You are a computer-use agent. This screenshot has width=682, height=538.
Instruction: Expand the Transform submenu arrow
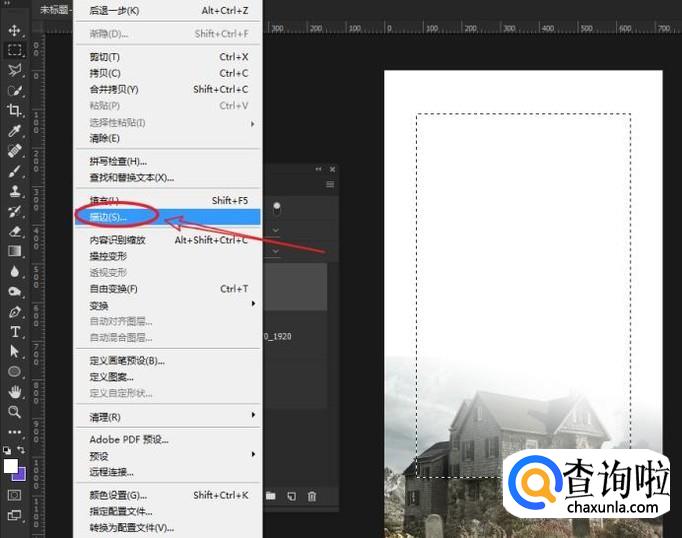[x=253, y=303]
